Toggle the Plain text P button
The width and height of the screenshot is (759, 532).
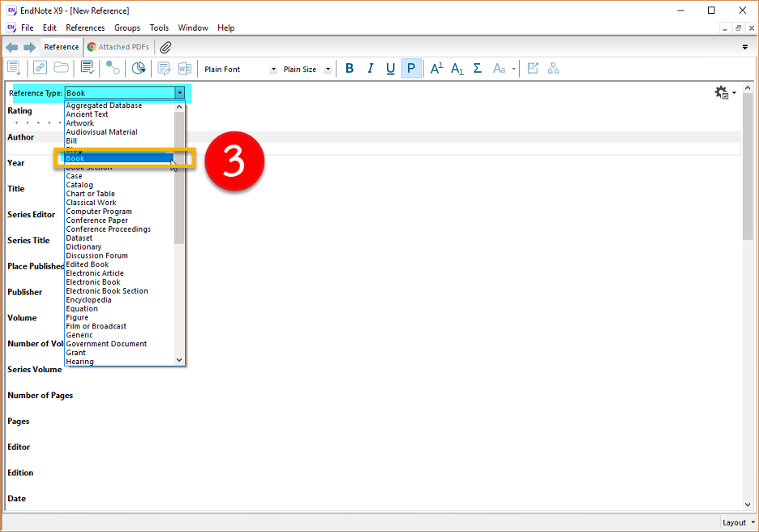[412, 69]
